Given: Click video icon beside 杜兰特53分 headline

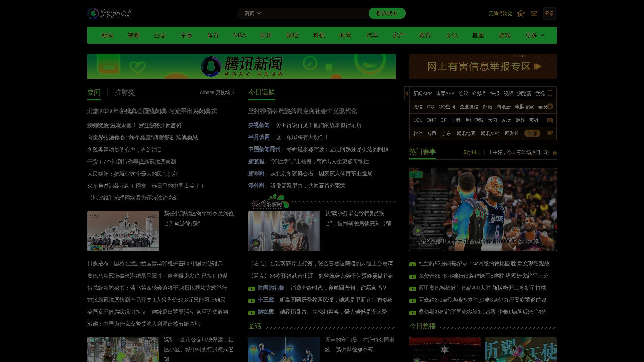Looking at the screenshot, I should click(x=413, y=264).
